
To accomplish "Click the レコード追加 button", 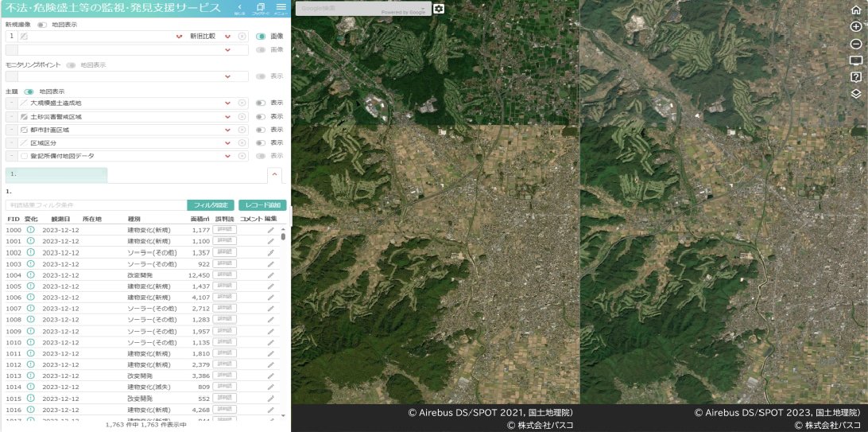I will tap(262, 205).
